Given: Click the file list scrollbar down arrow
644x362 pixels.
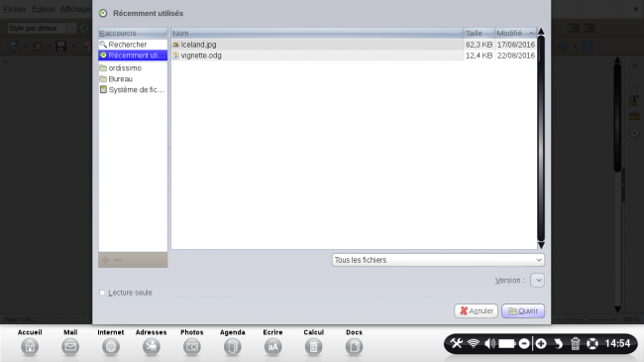Looking at the screenshot, I should point(541,246).
